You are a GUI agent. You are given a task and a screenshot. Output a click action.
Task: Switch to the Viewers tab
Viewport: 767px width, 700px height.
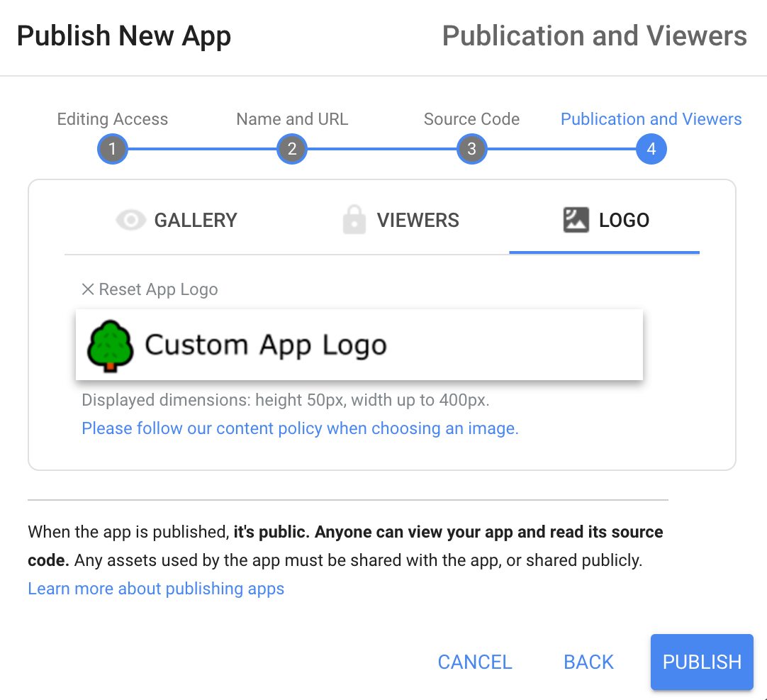418,220
